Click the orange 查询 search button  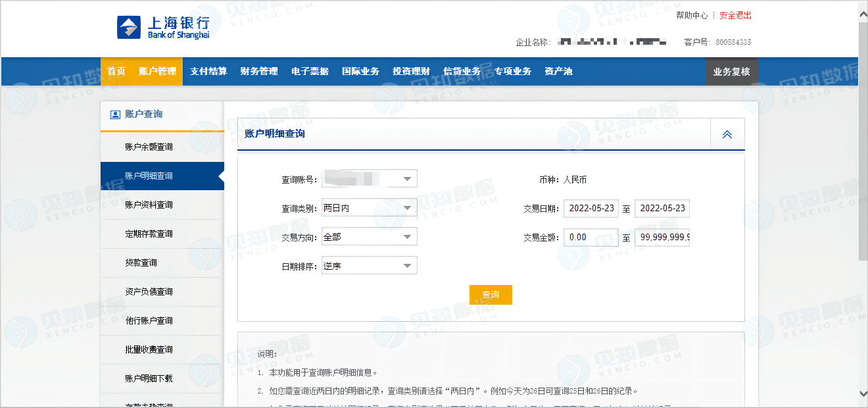(x=491, y=295)
